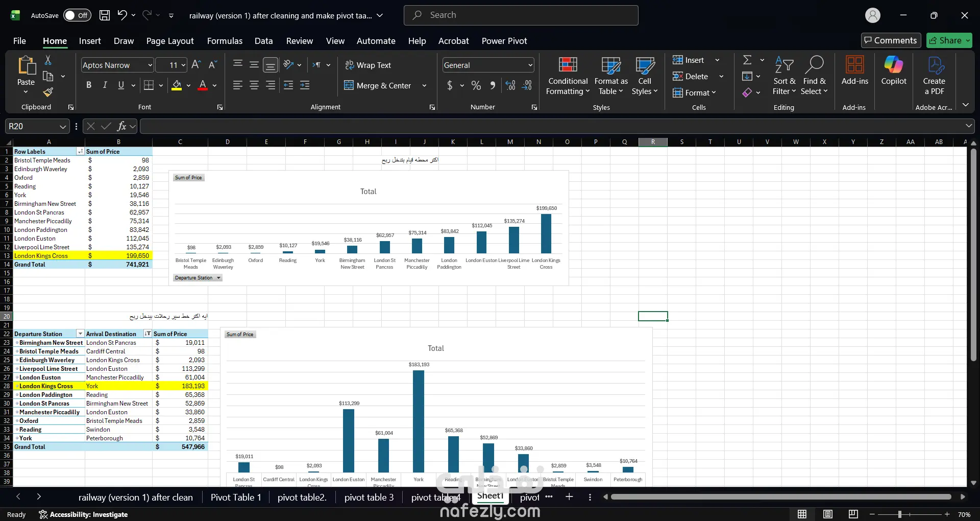Open Conditional Formatting menu
This screenshot has width=980, height=521.
[568, 76]
